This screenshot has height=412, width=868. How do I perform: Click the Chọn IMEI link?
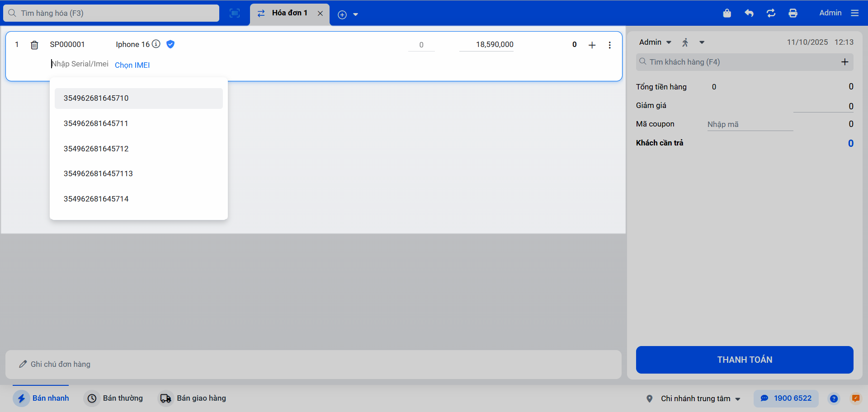[x=132, y=65]
